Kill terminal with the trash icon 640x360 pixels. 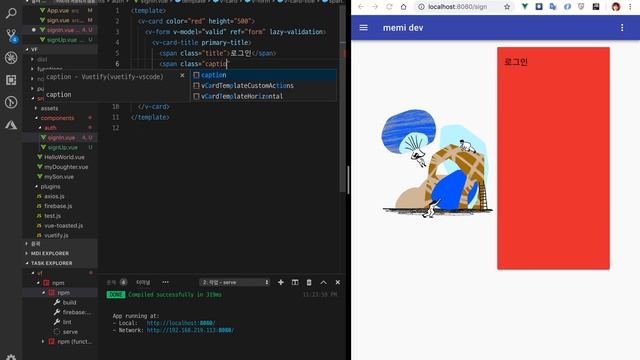coord(309,282)
